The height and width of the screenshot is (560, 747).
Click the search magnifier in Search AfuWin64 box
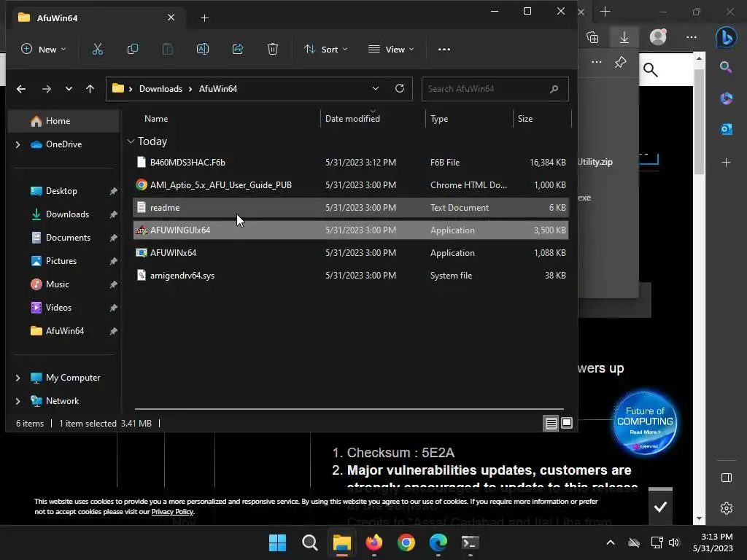click(554, 89)
